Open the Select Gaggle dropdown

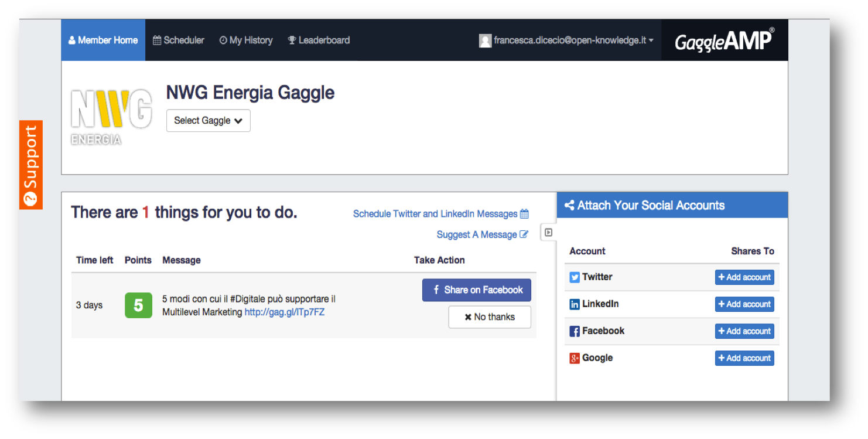208,121
